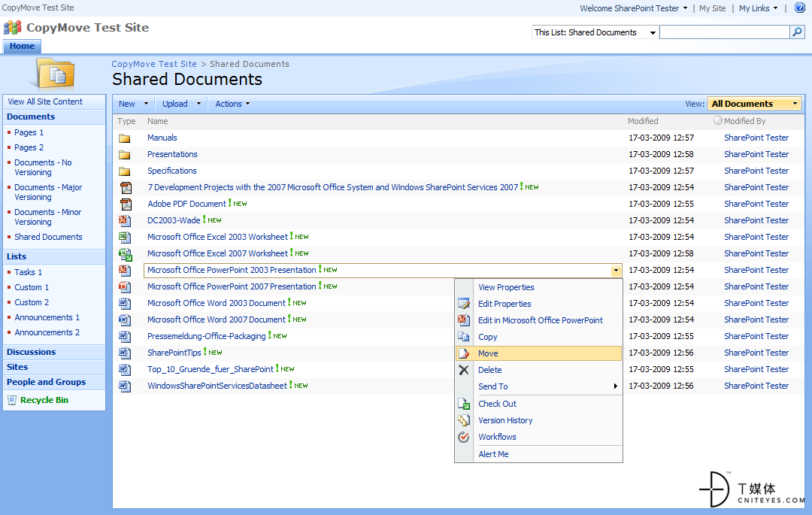
Task: Click the Workflows menu icon
Action: point(463,437)
